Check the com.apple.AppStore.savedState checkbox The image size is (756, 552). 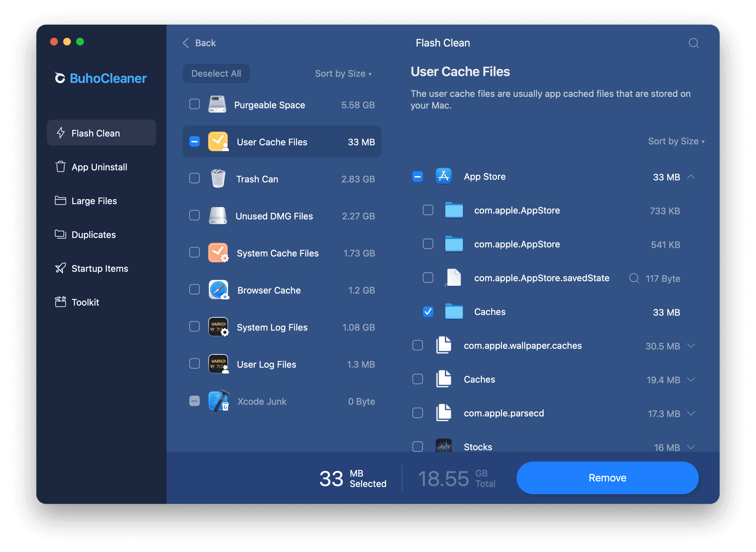[428, 278]
